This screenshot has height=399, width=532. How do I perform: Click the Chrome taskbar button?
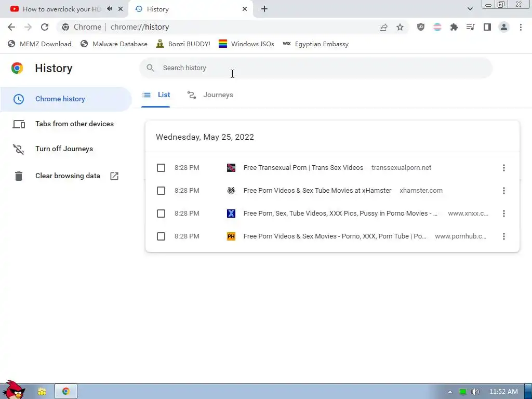(x=66, y=392)
